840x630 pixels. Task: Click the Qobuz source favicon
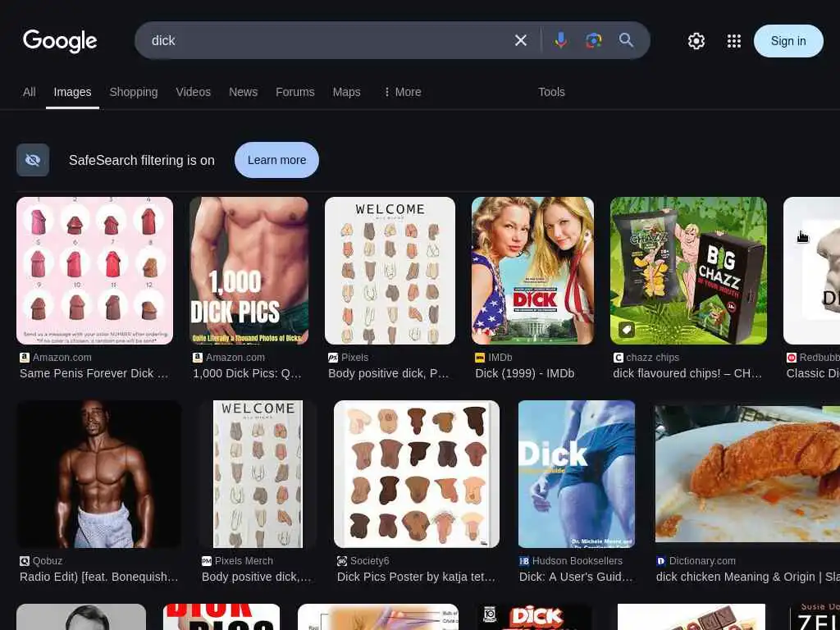(x=25, y=561)
